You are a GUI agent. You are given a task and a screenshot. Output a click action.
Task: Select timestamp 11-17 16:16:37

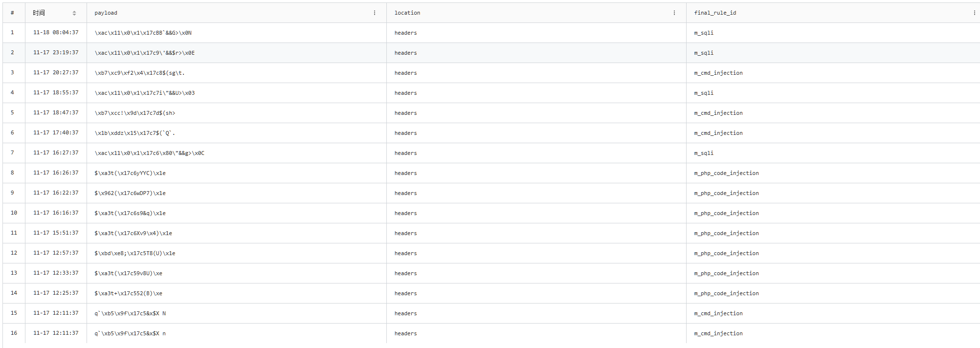click(56, 213)
